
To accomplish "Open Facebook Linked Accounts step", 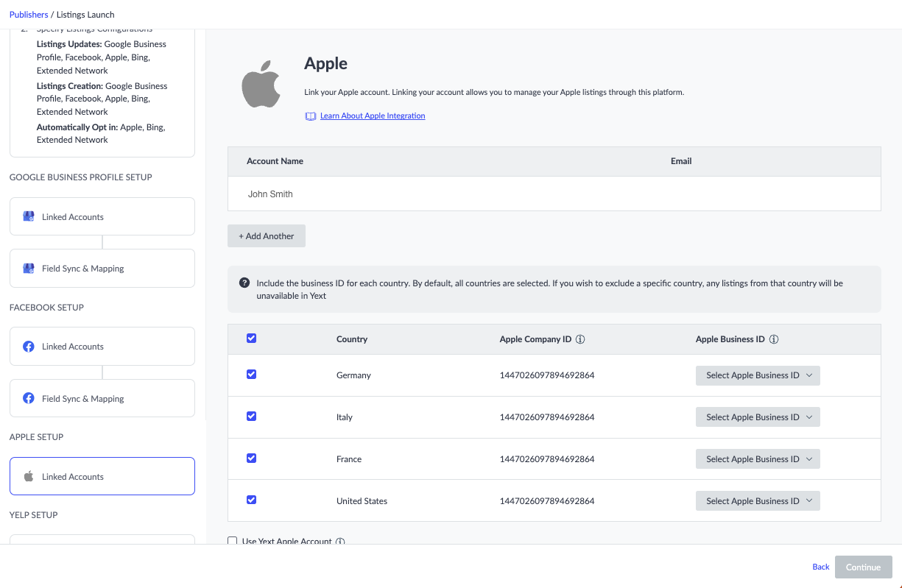I will point(102,347).
